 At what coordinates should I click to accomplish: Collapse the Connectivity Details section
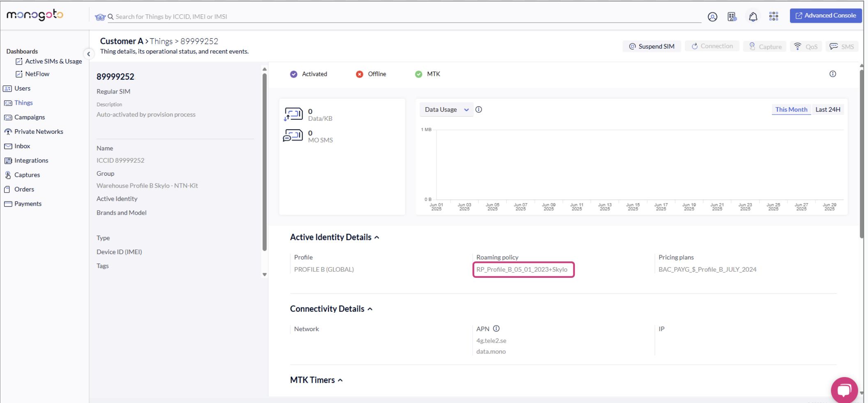click(370, 309)
